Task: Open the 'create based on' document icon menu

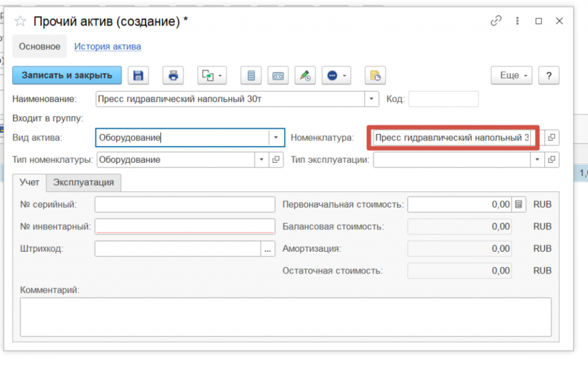Action: click(x=212, y=75)
